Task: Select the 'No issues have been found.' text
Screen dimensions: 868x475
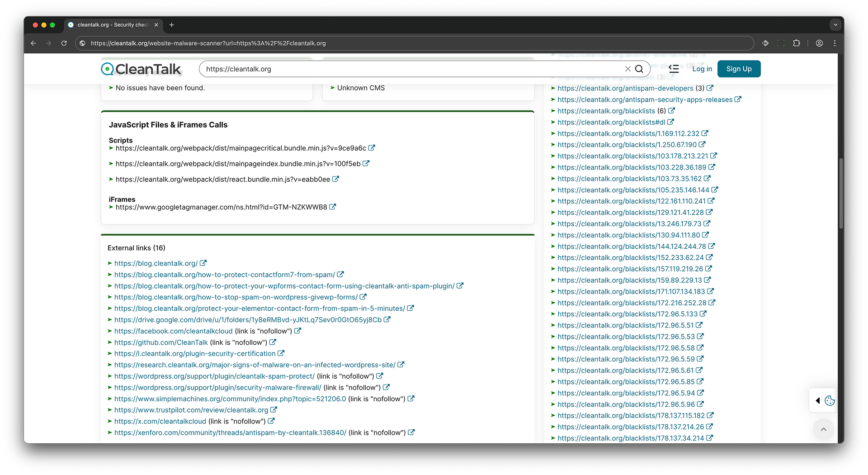Action: point(160,88)
